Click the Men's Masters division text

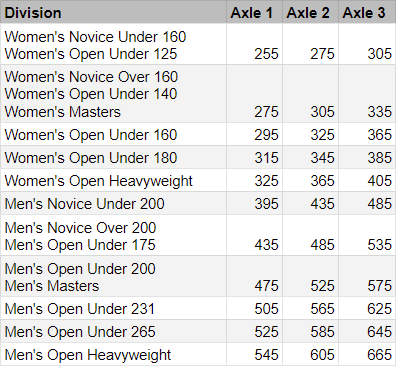tap(52, 286)
